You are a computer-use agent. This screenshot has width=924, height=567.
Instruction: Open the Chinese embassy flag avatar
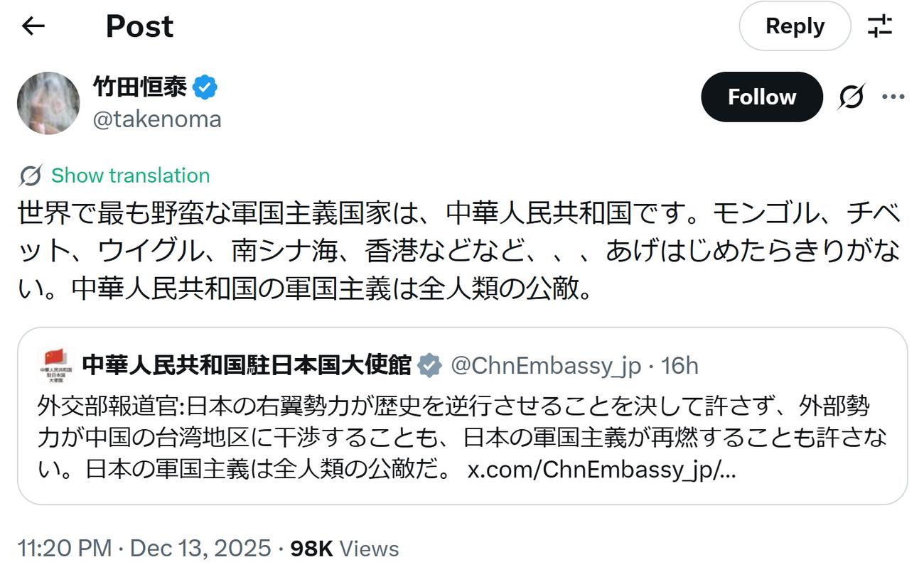click(x=56, y=365)
